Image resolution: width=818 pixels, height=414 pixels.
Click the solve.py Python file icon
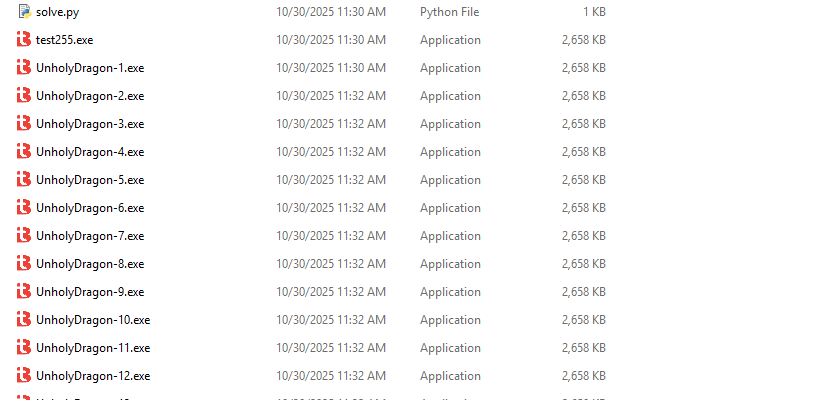24,12
